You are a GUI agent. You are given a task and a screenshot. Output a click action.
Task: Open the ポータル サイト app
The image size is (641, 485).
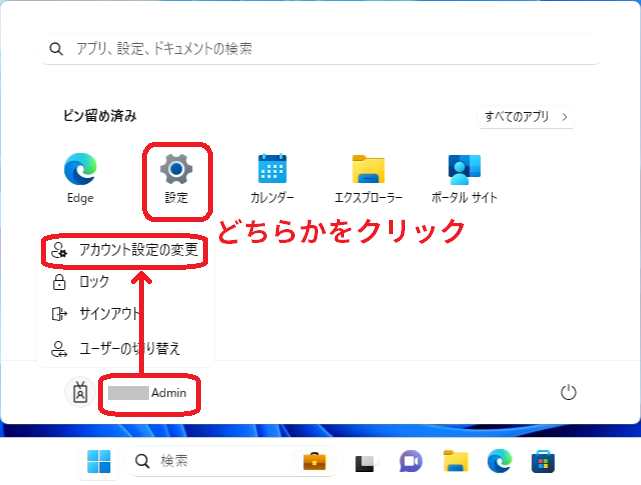[464, 179]
